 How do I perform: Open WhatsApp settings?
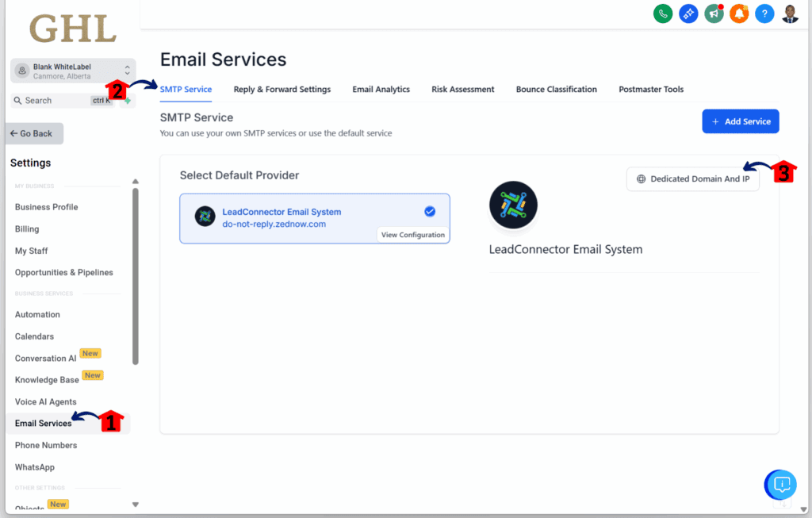[x=35, y=466]
